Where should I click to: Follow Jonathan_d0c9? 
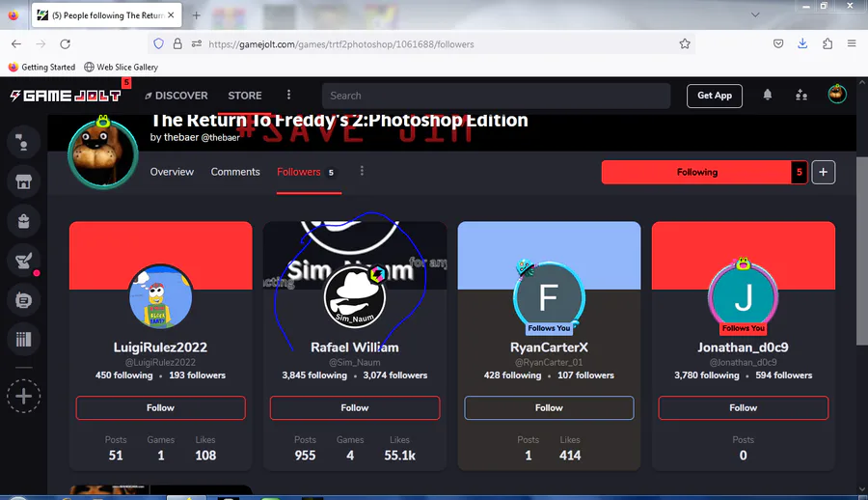tap(743, 407)
